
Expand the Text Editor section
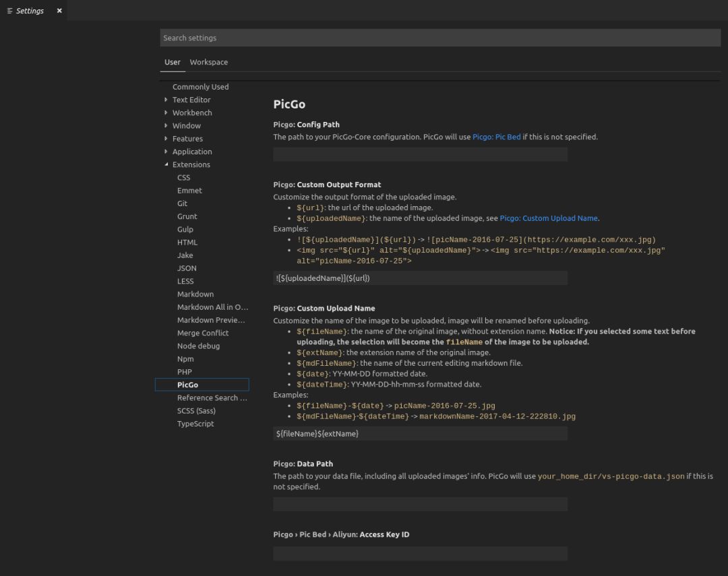click(166, 100)
